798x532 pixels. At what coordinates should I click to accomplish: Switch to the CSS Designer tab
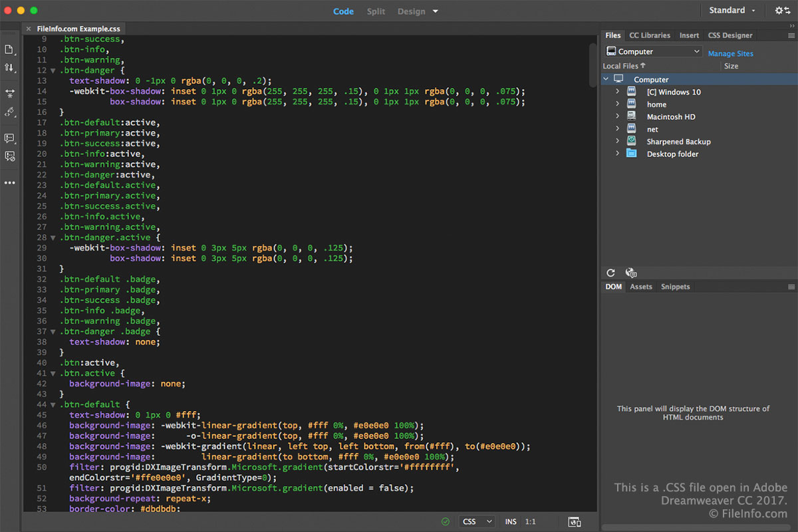point(730,35)
